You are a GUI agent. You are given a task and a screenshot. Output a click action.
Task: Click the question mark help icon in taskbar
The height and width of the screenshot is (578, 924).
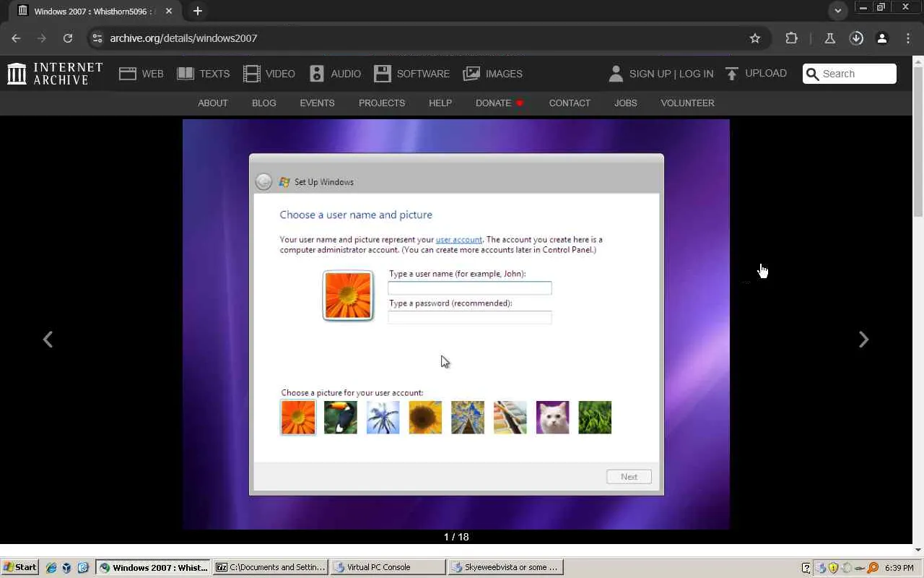[x=806, y=568]
